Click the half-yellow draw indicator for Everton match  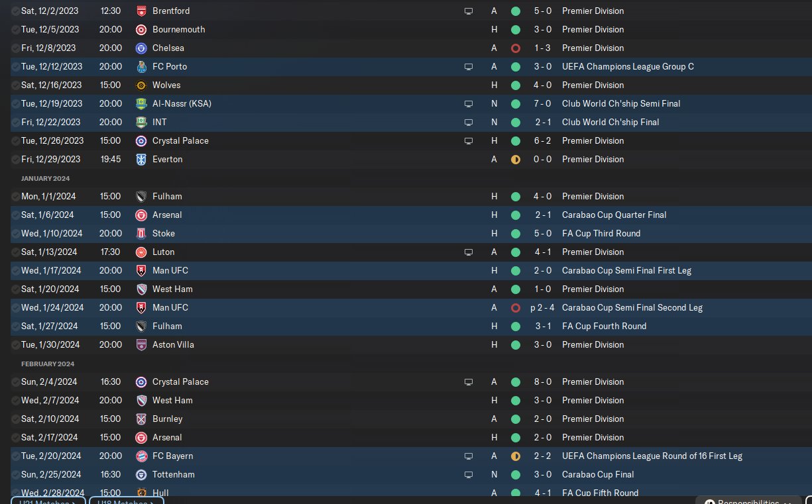[516, 160]
